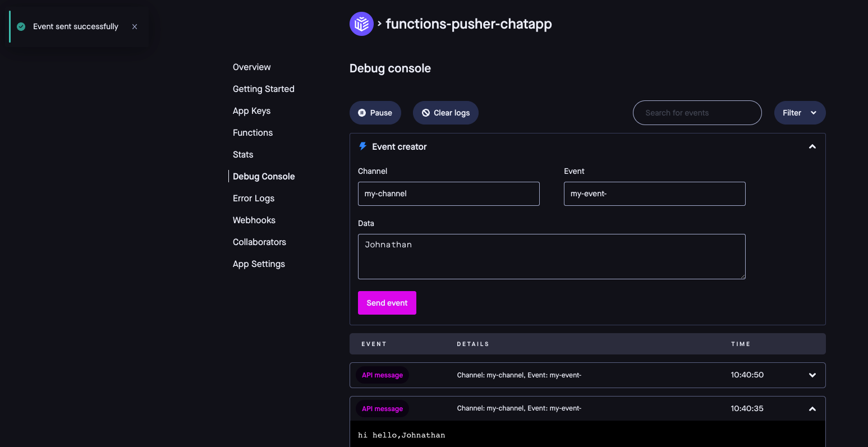Click the resize handle of the Data textarea
This screenshot has width=868, height=447.
(x=742, y=275)
